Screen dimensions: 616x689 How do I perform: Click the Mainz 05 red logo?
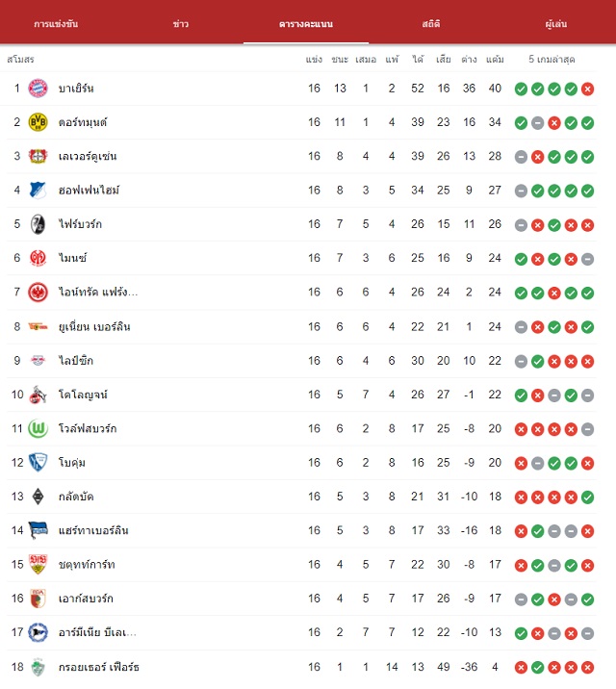(38, 258)
